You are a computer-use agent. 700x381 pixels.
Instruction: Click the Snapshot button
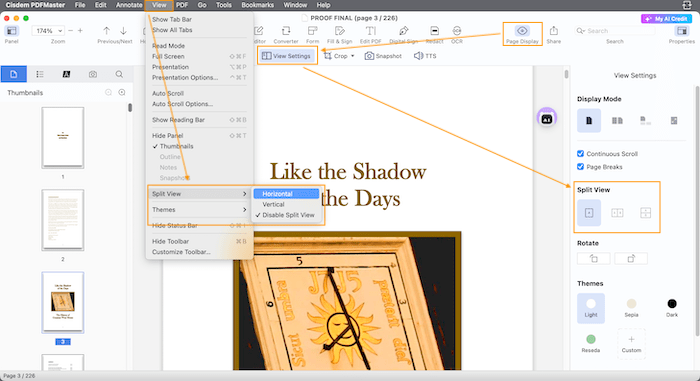coord(383,56)
